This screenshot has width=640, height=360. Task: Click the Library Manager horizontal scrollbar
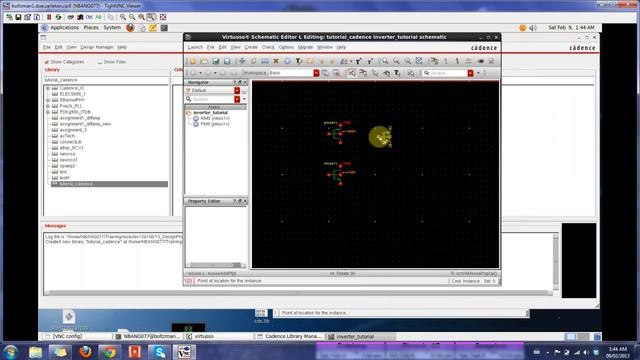[x=298, y=293]
